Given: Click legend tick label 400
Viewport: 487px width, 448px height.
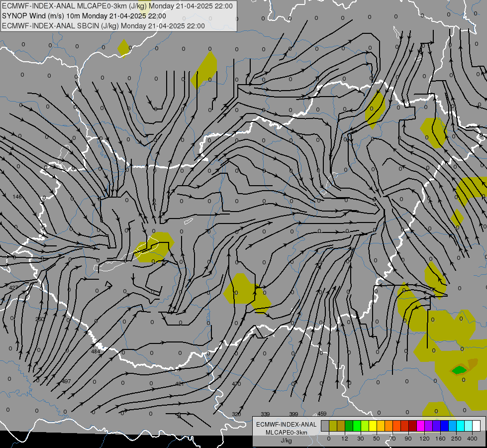Looking at the screenshot, I should pos(472,439).
